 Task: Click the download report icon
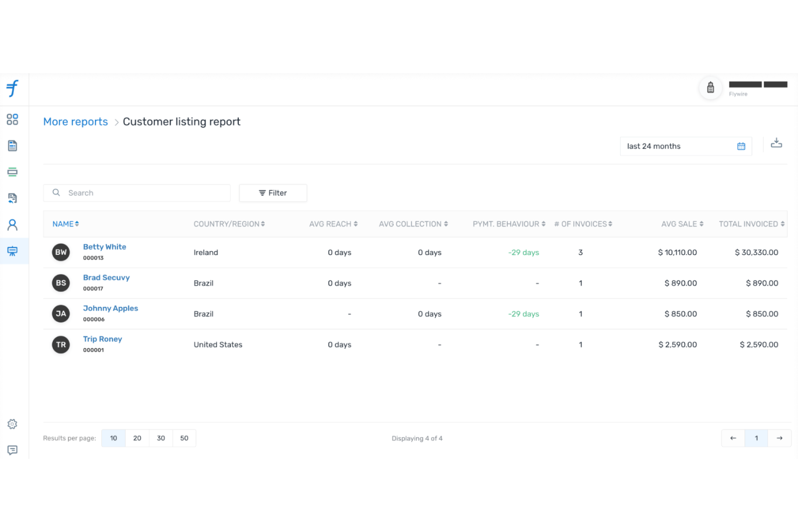[776, 143]
